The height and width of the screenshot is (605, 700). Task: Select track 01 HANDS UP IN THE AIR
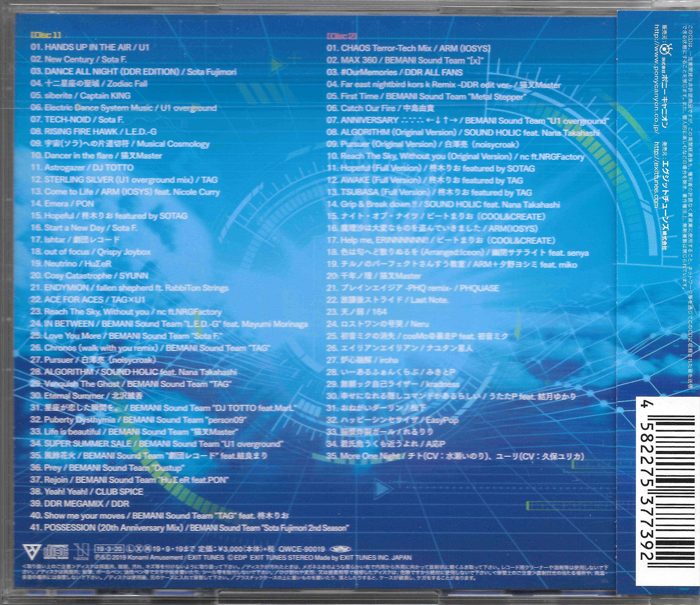point(90,47)
